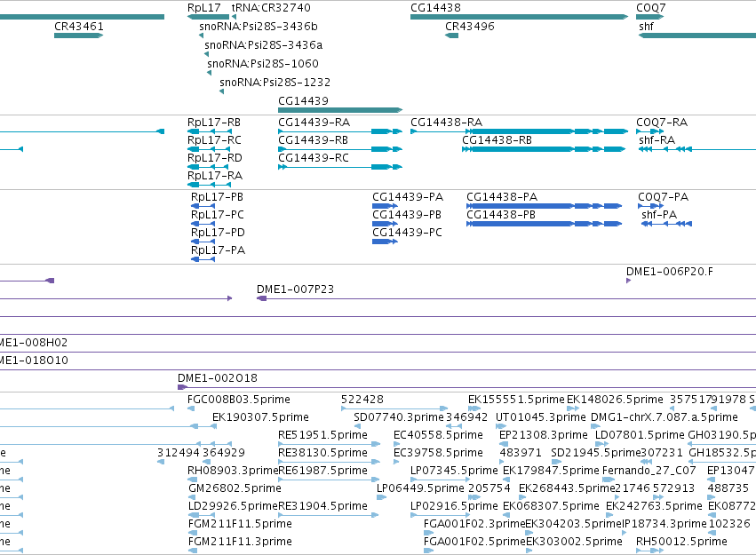Select snoRNA:Psi28S-3436a label
The height and width of the screenshot is (555, 756).
click(264, 45)
